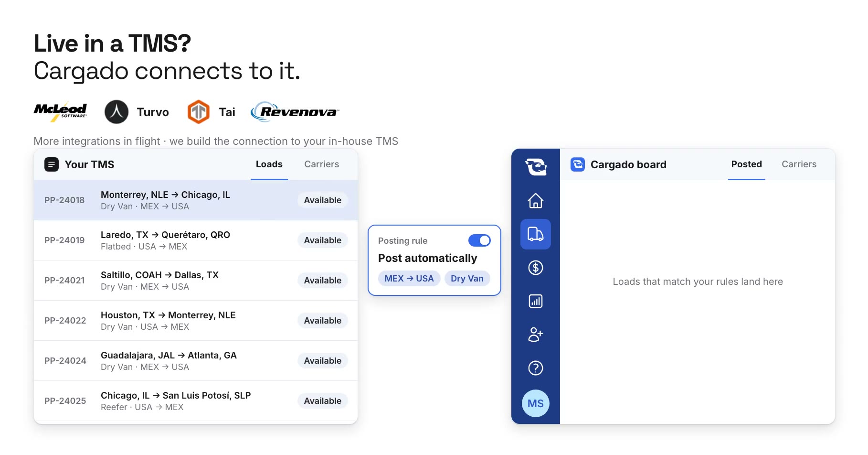Select load ID PP-24024
This screenshot has height=455, width=868.
65,361
